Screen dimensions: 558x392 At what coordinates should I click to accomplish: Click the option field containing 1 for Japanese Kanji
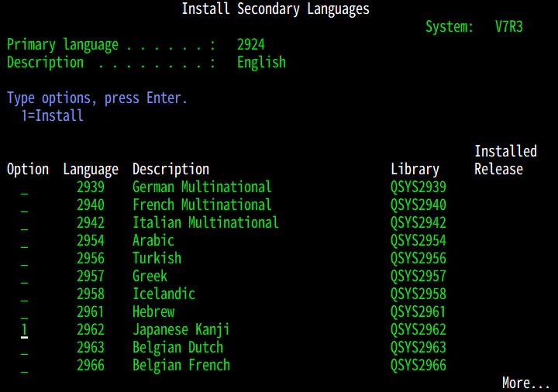[24, 330]
